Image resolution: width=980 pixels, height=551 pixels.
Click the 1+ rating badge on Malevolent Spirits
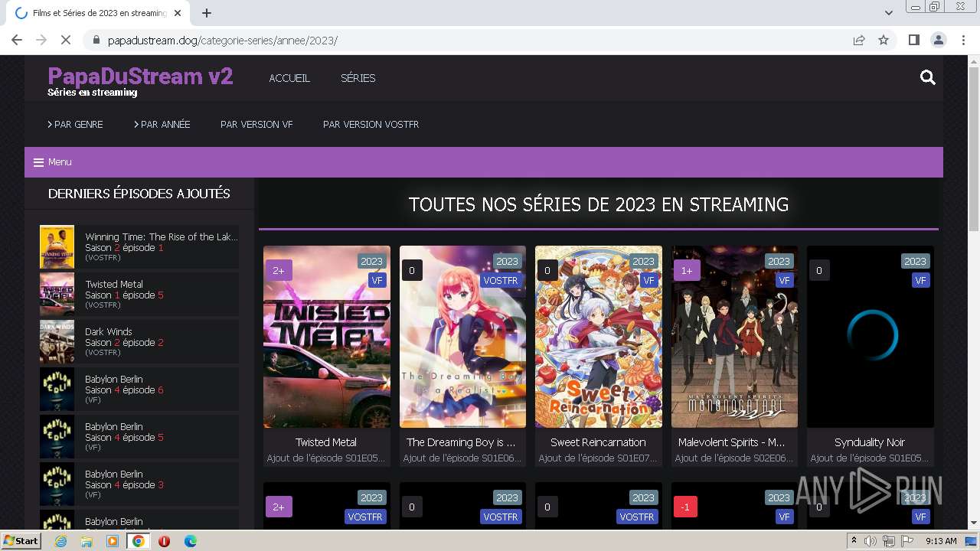[687, 270]
